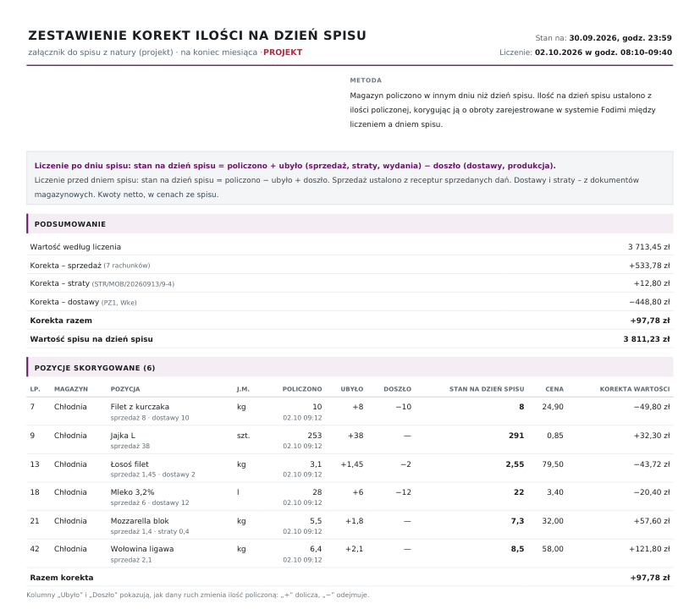Screen dimensions: 700x609
Task: Click the correction −20,40 zł
Action: pos(652,492)
